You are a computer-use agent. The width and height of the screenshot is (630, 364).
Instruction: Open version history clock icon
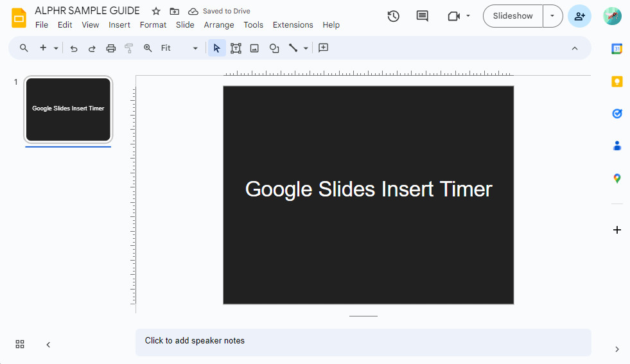pos(393,16)
